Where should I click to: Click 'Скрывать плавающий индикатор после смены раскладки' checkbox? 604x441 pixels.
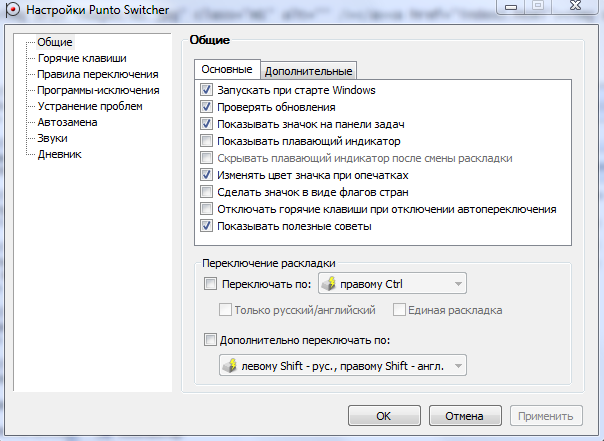pos(206,158)
